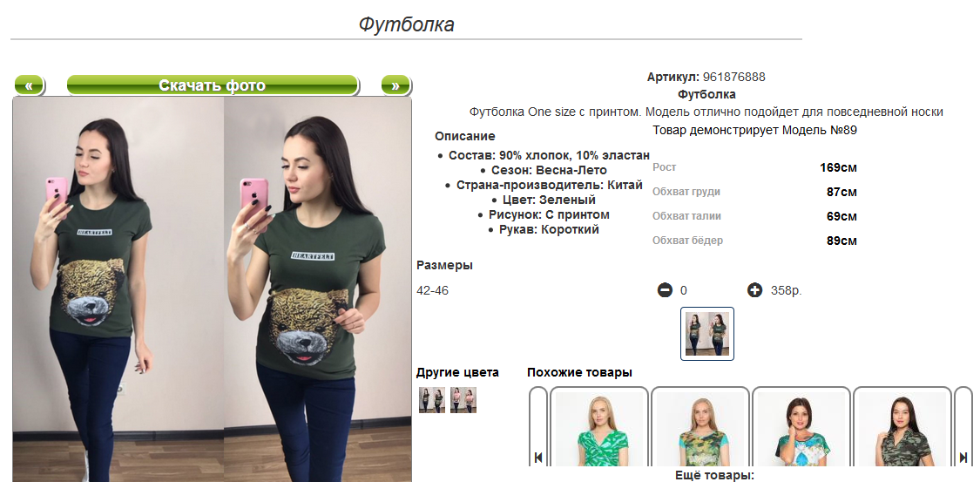Screen dimensions: 980x482
Task: Decrease quantity with the minus icon
Action: pyautogui.click(x=665, y=290)
